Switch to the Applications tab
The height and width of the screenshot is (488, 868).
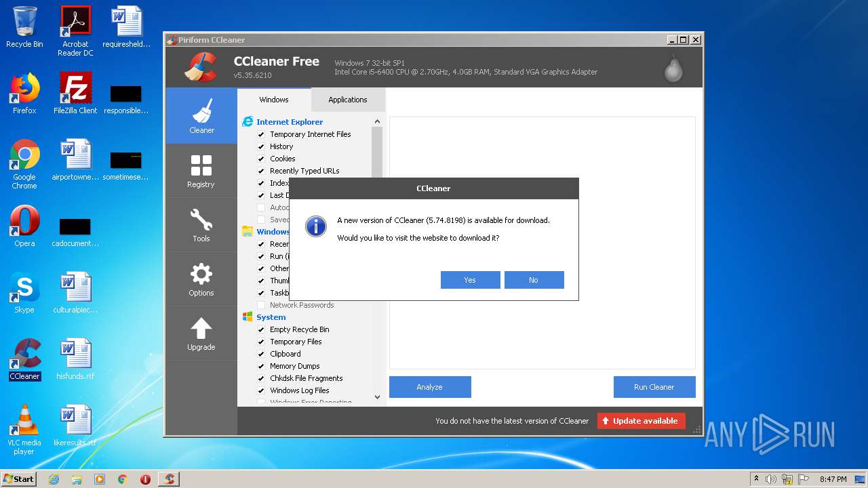point(348,100)
